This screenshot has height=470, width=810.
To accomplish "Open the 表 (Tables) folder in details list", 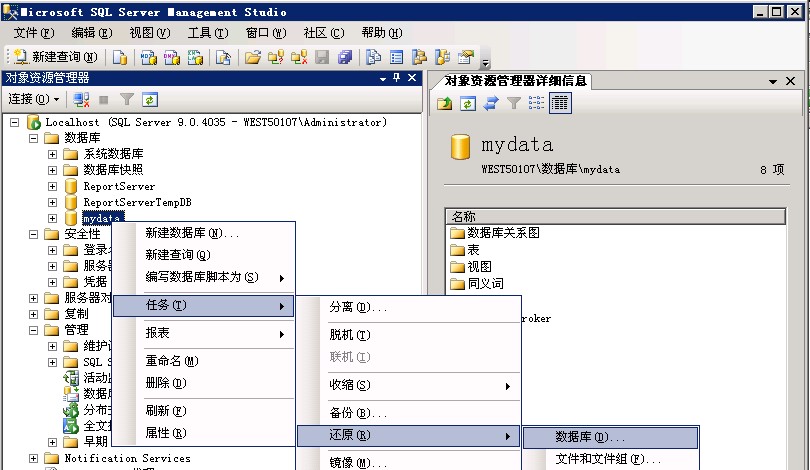I will (473, 250).
